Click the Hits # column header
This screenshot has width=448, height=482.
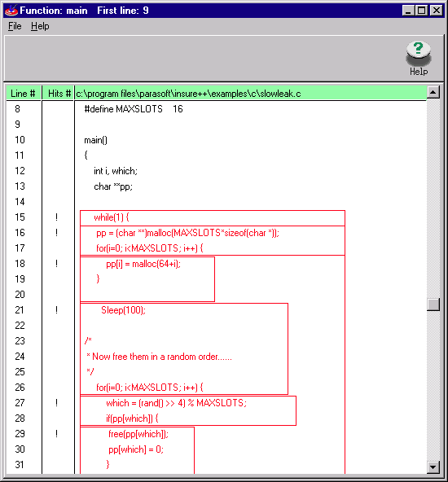coord(59,93)
